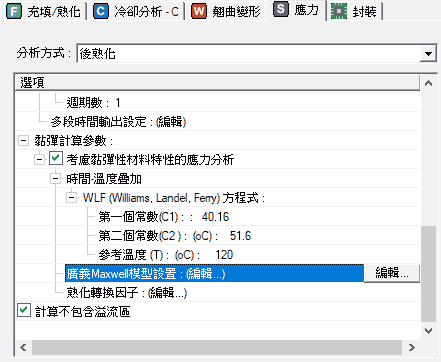
Task: Click the 選項 column header
Action: (x=217, y=83)
